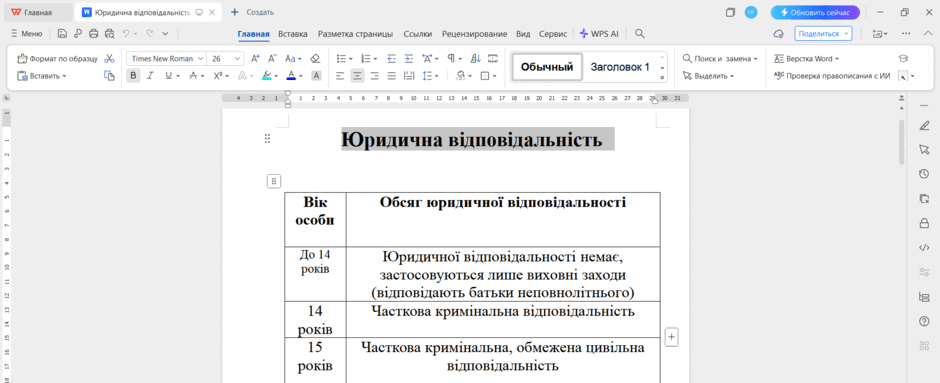Expand the bullet list dropdown
Image resolution: width=940 pixels, height=383 pixels.
[350, 59]
